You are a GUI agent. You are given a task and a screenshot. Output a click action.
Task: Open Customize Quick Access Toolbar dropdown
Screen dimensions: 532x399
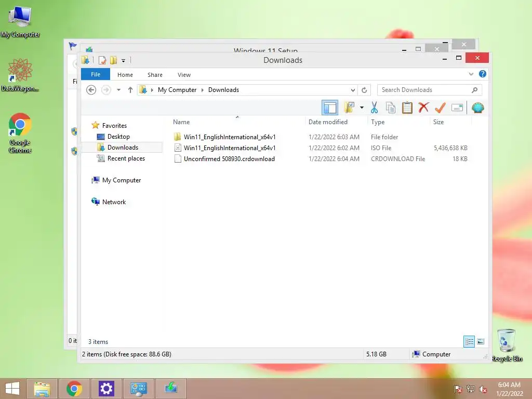(x=123, y=61)
